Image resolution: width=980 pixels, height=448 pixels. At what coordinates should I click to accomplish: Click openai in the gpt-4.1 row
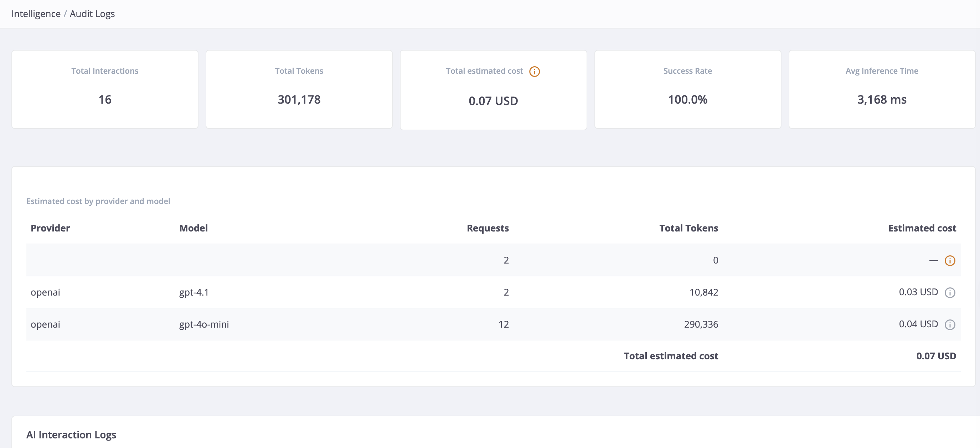click(45, 292)
